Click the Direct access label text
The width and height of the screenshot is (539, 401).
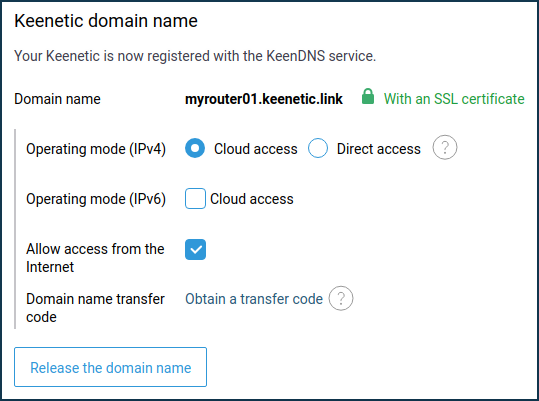pos(378,149)
